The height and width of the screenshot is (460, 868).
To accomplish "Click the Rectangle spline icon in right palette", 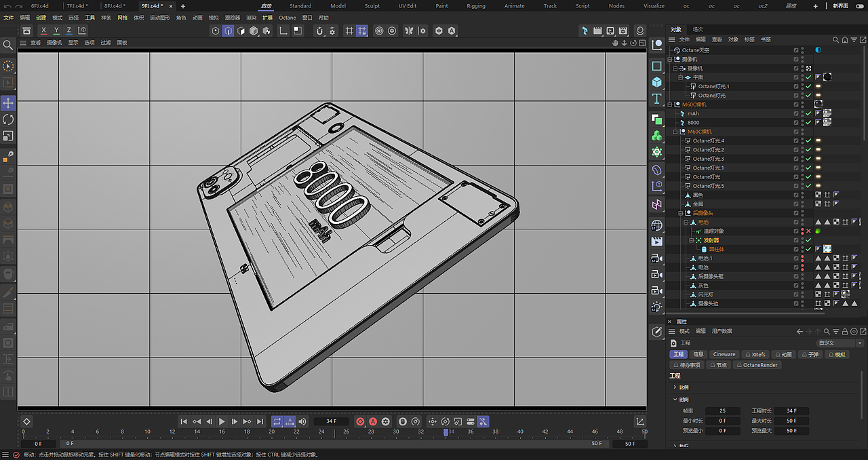I will coord(656,66).
